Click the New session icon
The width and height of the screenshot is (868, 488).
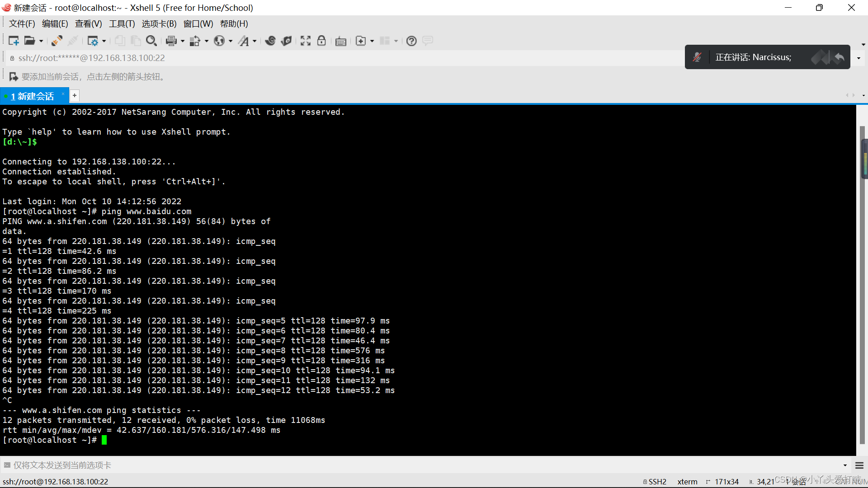click(x=14, y=41)
